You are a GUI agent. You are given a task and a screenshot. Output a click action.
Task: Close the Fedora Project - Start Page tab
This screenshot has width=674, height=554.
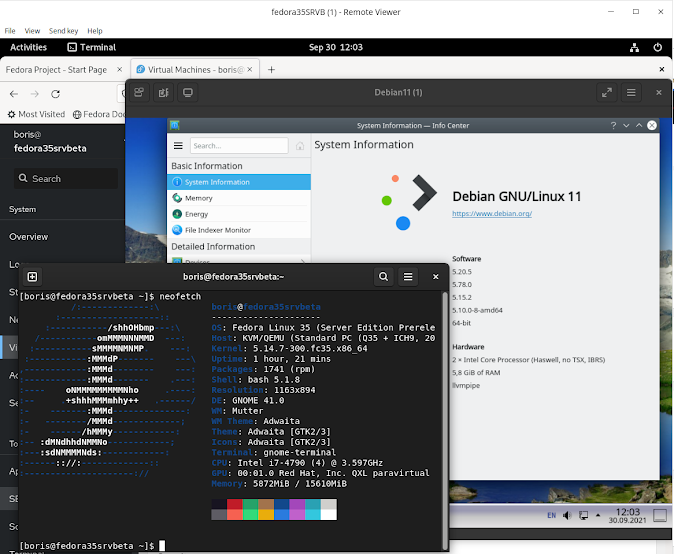[x=119, y=70]
